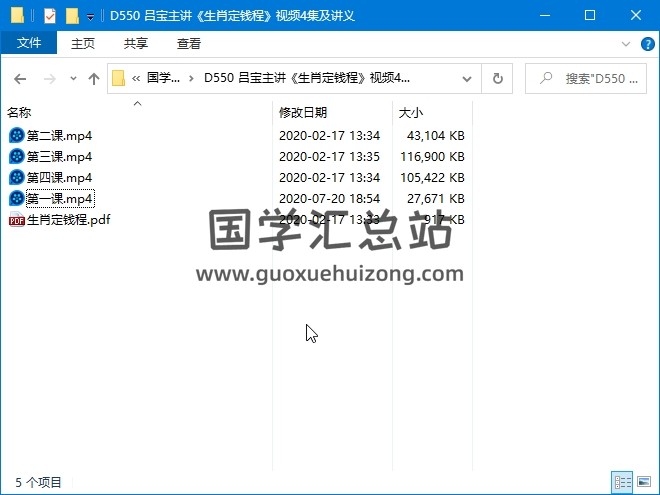Switch to the 查看 tab

click(188, 44)
